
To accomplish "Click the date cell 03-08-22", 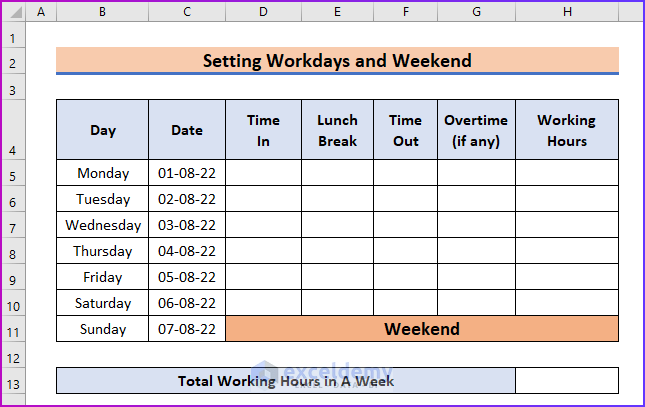I will 187,225.
